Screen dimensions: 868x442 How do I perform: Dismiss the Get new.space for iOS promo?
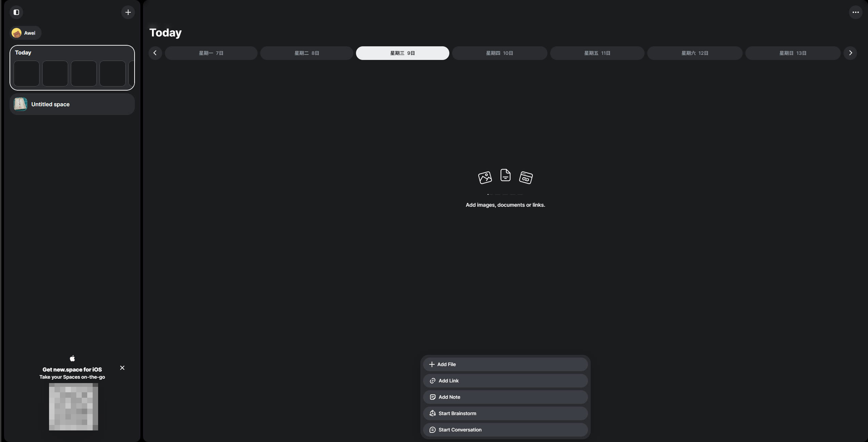122,368
